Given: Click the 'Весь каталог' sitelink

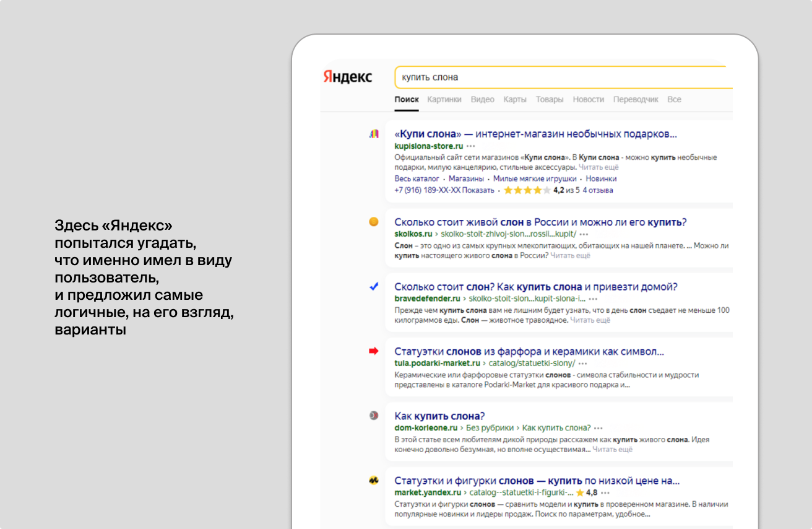Looking at the screenshot, I should pyautogui.click(x=417, y=178).
